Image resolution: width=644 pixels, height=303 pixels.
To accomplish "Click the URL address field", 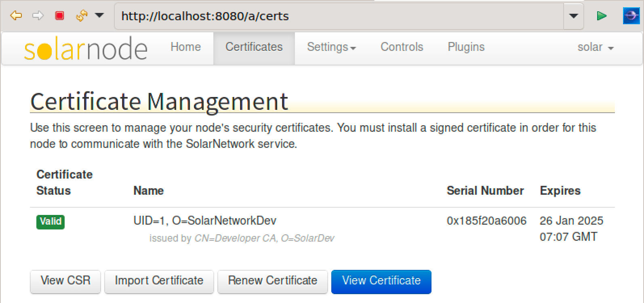I will 339,16.
